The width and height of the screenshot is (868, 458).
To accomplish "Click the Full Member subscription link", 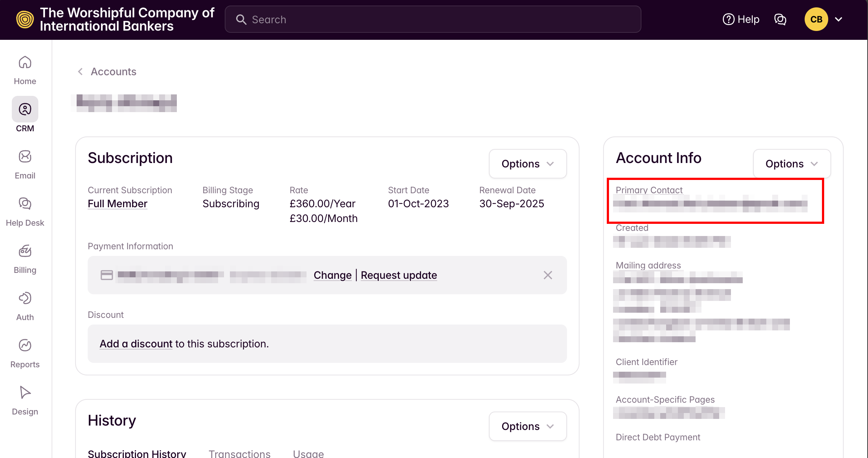I will click(x=118, y=204).
